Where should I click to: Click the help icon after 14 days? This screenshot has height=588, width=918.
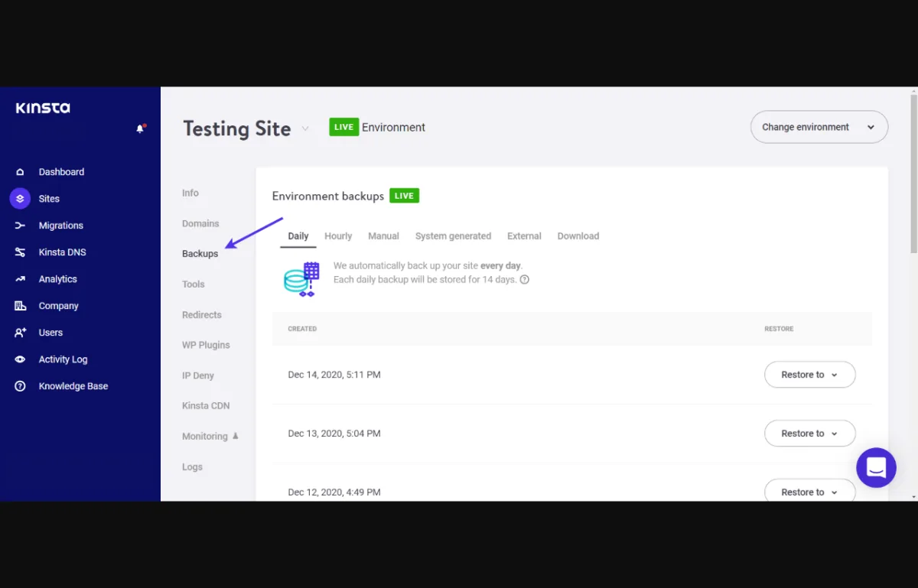coord(525,280)
